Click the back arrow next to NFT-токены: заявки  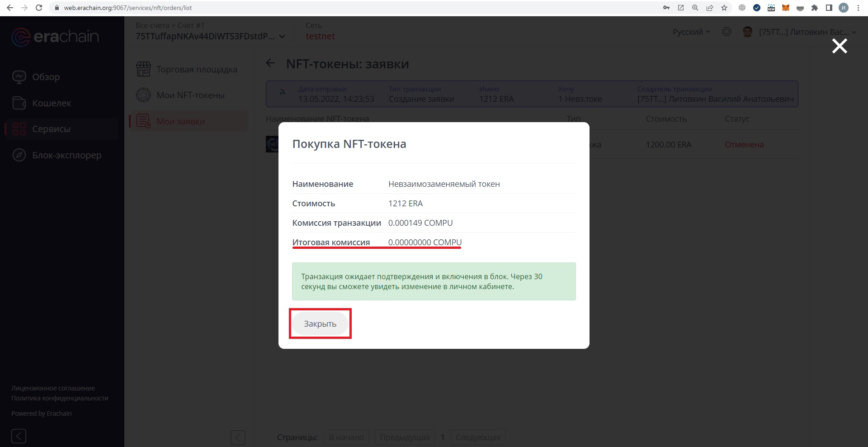pos(270,63)
